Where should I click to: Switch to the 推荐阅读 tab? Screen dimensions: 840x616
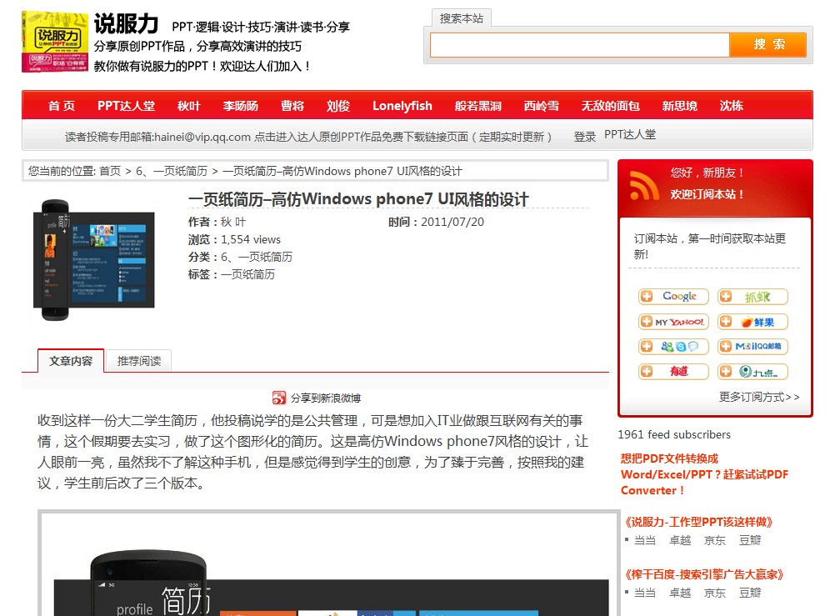point(139,361)
